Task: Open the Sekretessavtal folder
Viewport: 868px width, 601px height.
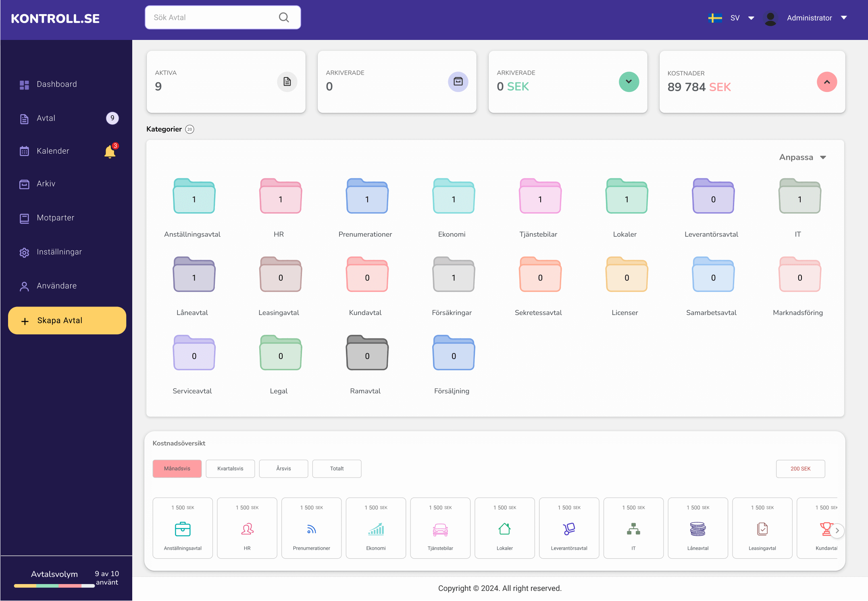Action: coord(540,274)
